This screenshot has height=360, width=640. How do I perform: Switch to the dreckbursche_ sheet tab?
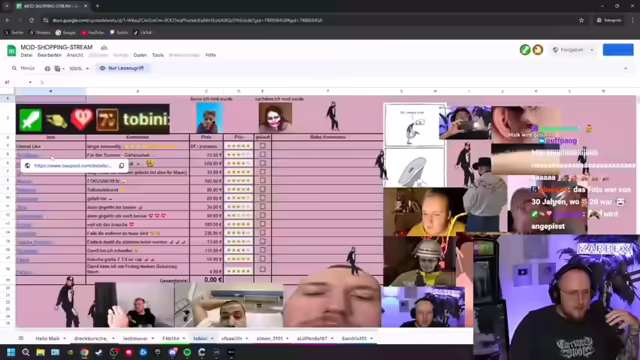pos(91,338)
